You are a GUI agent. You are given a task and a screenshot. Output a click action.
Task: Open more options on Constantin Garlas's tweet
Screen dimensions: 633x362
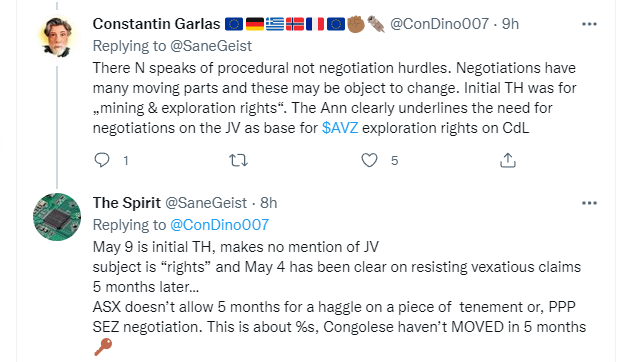click(x=589, y=24)
